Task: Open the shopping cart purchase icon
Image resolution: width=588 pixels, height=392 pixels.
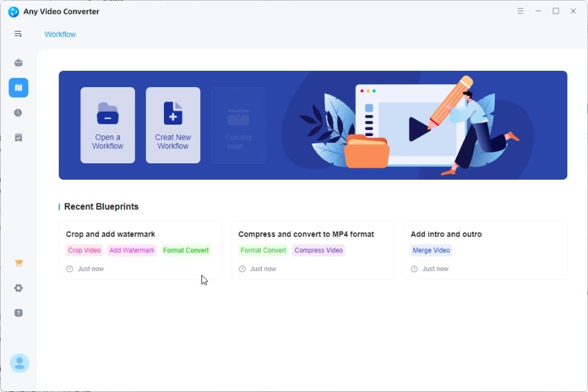Action: [19, 263]
